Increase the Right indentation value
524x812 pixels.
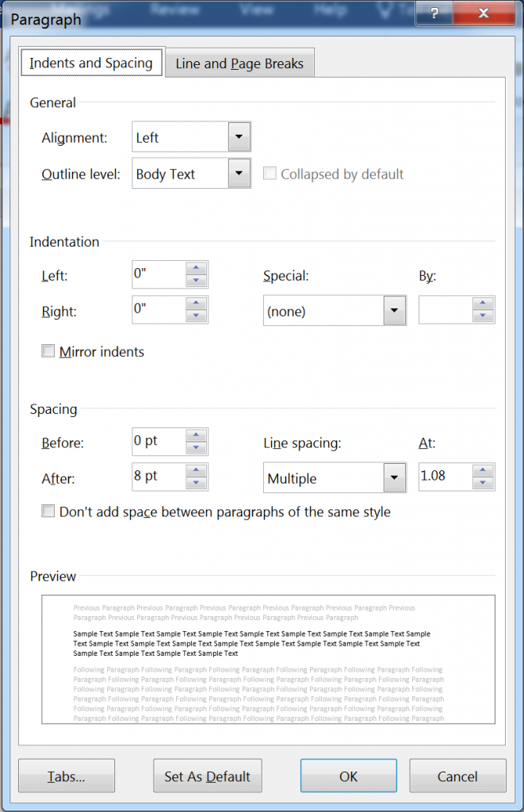197,304
